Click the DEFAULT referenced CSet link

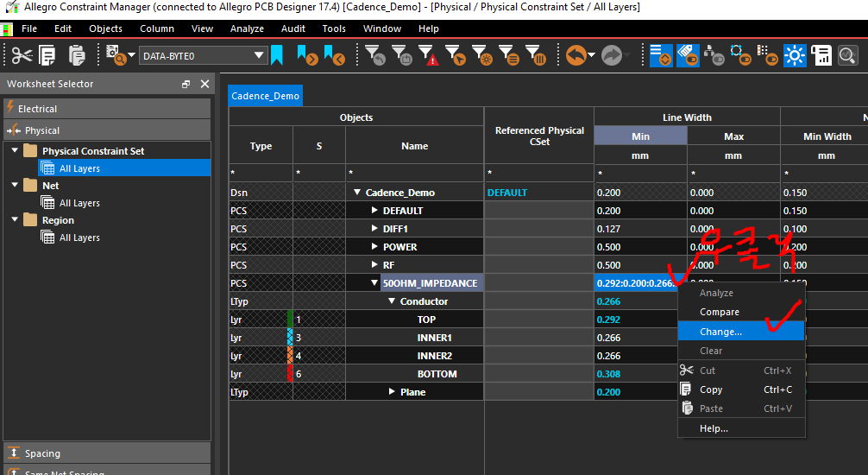[x=507, y=193]
